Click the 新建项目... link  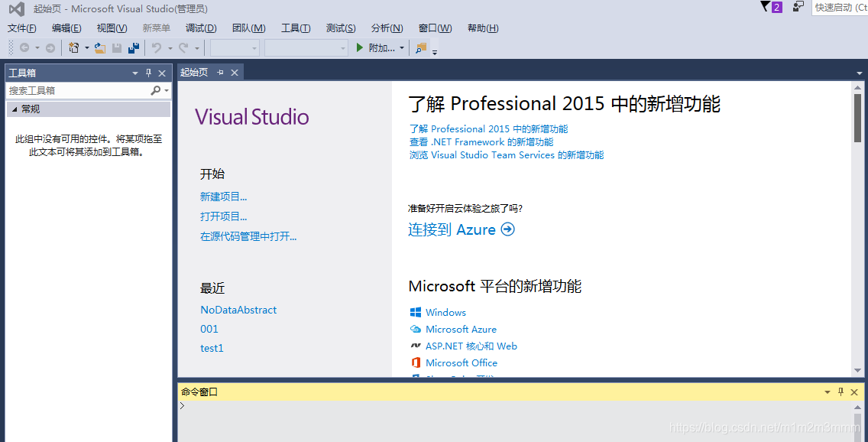[224, 197]
